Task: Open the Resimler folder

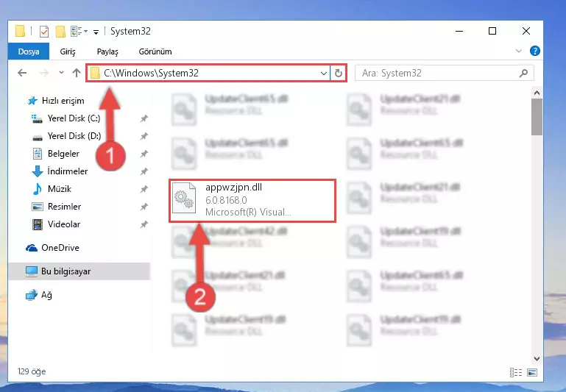Action: (x=57, y=207)
